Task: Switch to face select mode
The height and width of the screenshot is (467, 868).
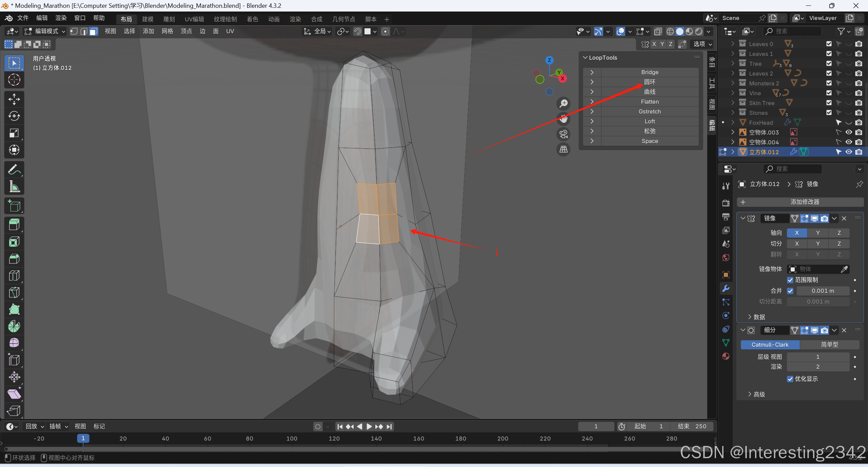Action: (94, 32)
